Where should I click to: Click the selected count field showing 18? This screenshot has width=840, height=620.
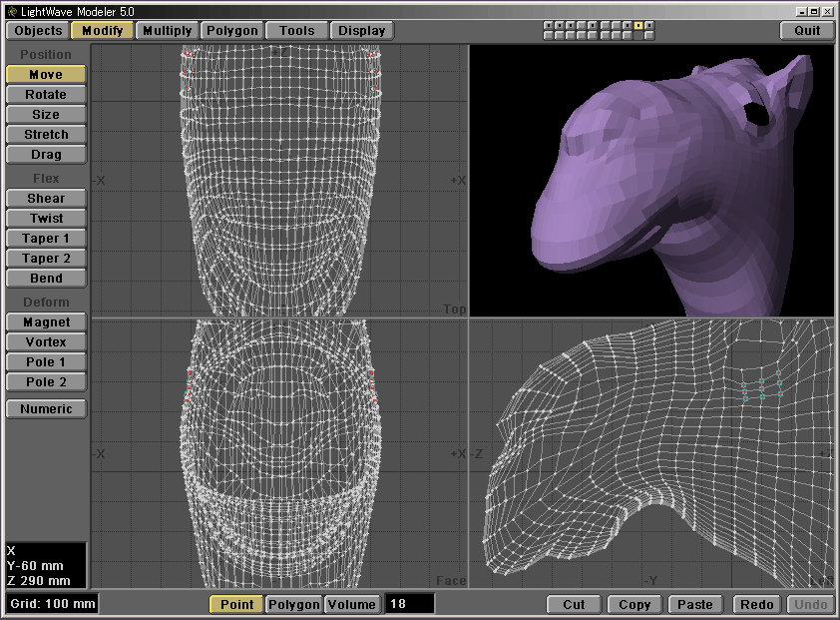[x=410, y=604]
